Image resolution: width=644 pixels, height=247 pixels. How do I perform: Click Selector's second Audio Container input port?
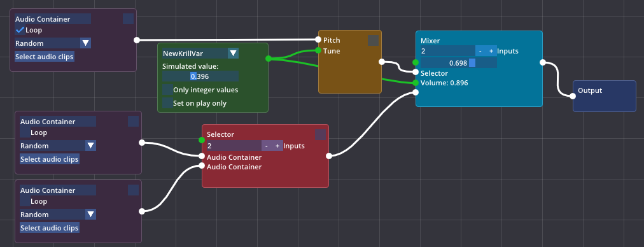[x=202, y=166]
